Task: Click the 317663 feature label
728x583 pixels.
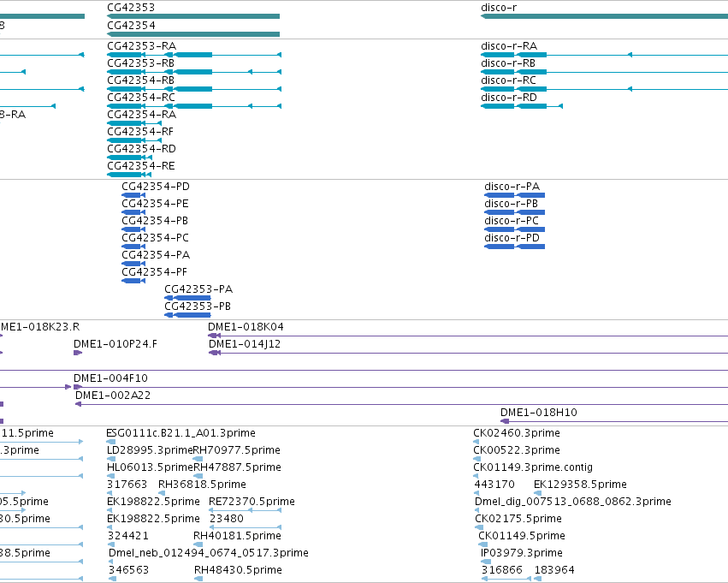Action: 127,485
